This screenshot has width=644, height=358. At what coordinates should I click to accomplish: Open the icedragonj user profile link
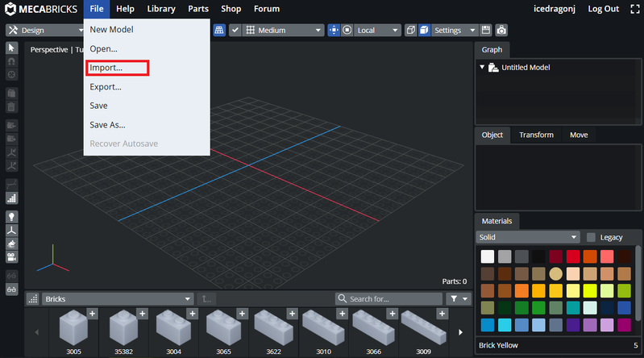point(556,9)
